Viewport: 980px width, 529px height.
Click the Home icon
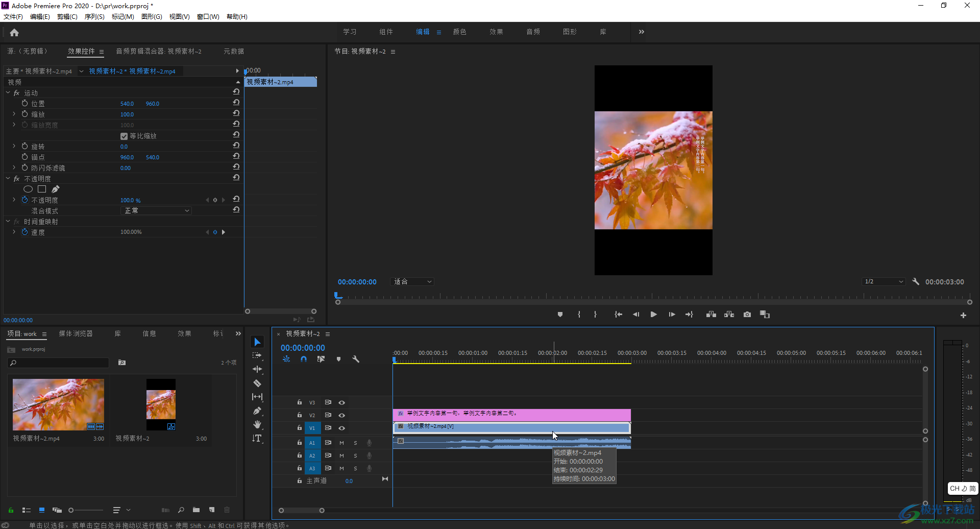14,33
